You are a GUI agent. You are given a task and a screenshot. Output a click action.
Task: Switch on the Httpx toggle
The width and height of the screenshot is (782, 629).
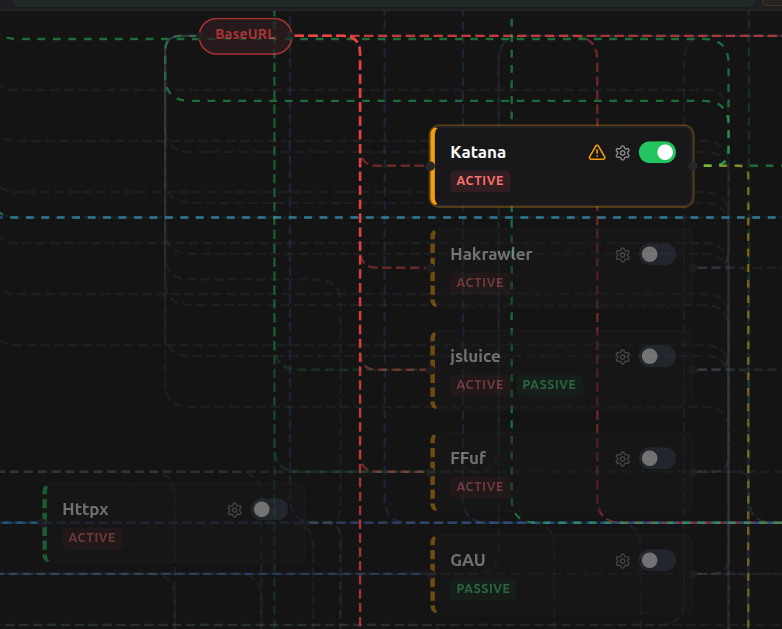pyautogui.click(x=269, y=509)
